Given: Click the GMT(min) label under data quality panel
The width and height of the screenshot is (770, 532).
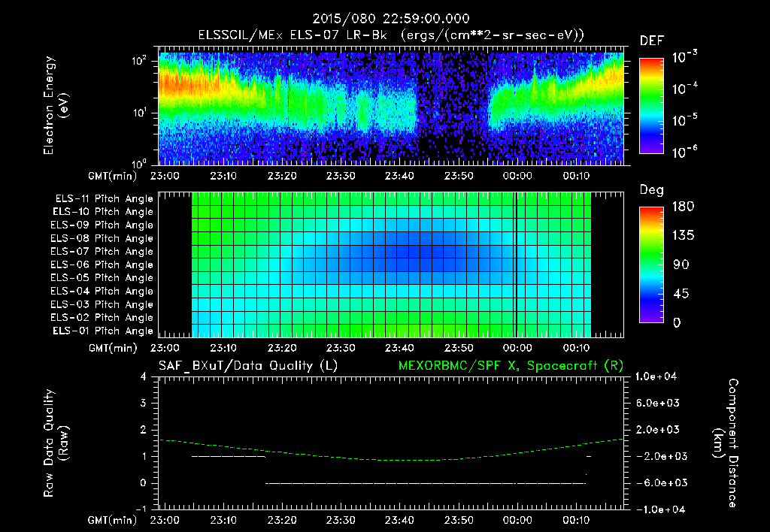Looking at the screenshot, I should pyautogui.click(x=113, y=520).
